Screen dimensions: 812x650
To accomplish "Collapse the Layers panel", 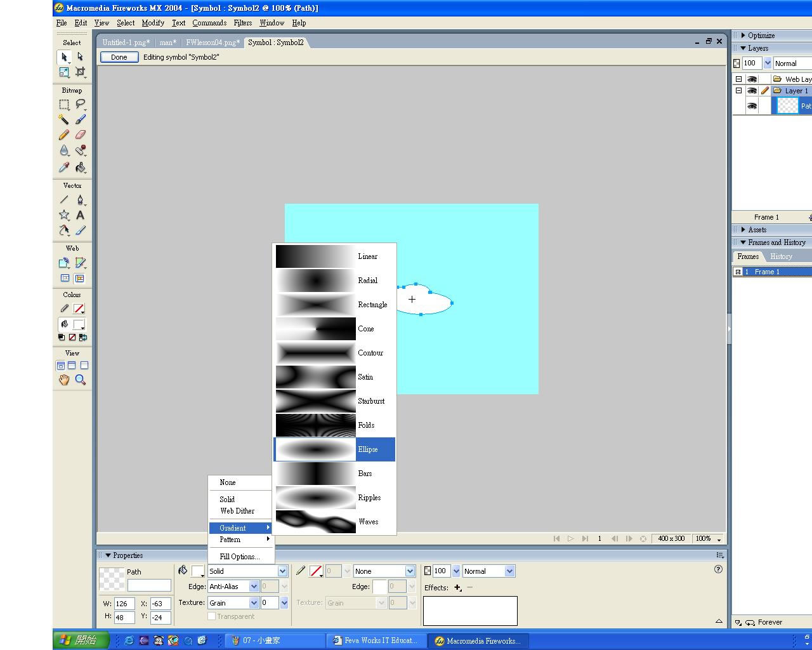I will pyautogui.click(x=743, y=48).
